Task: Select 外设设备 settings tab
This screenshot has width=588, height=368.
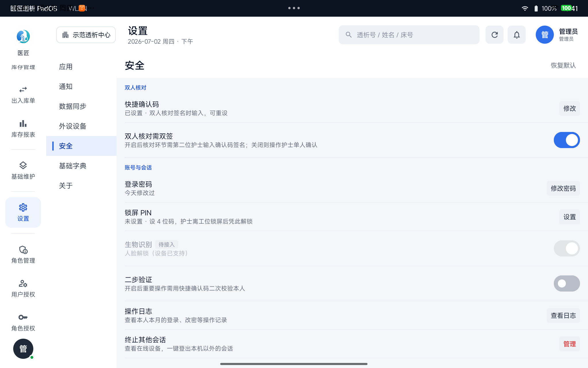Action: (x=81, y=126)
